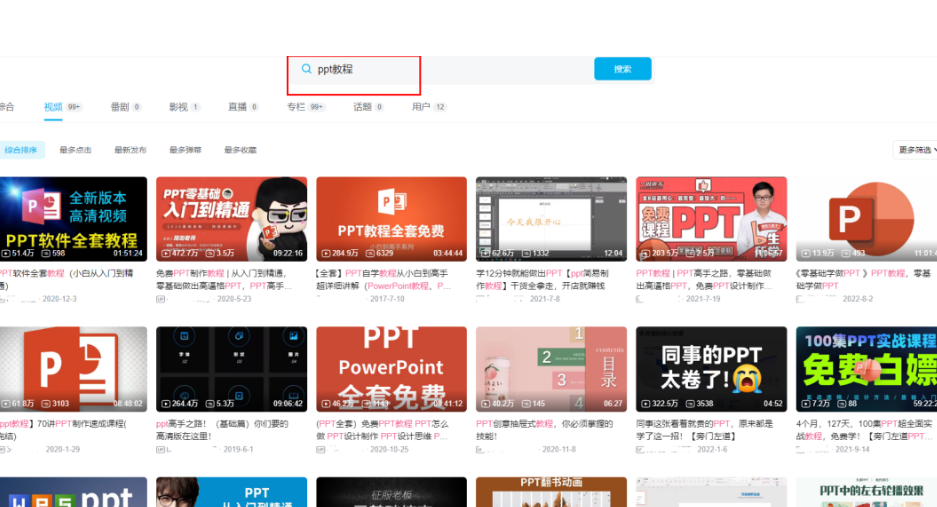Click the magnifier icon in search box
The width and height of the screenshot is (937, 507).
click(306, 69)
